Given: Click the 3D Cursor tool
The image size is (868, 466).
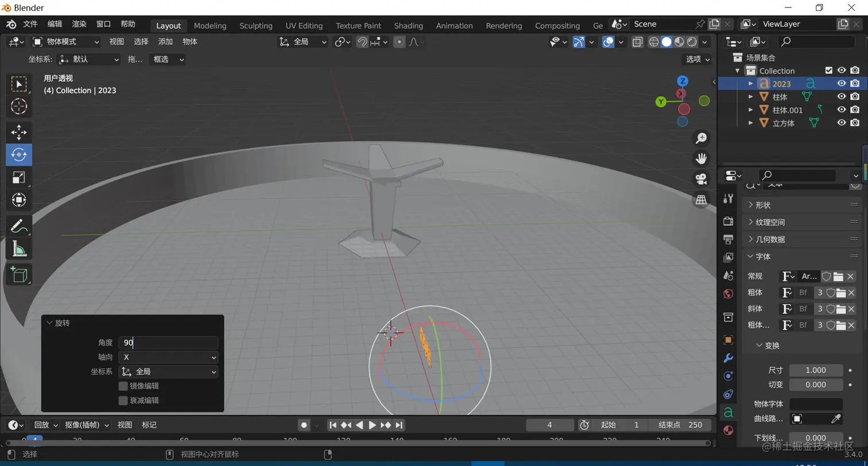Looking at the screenshot, I should coord(19,106).
